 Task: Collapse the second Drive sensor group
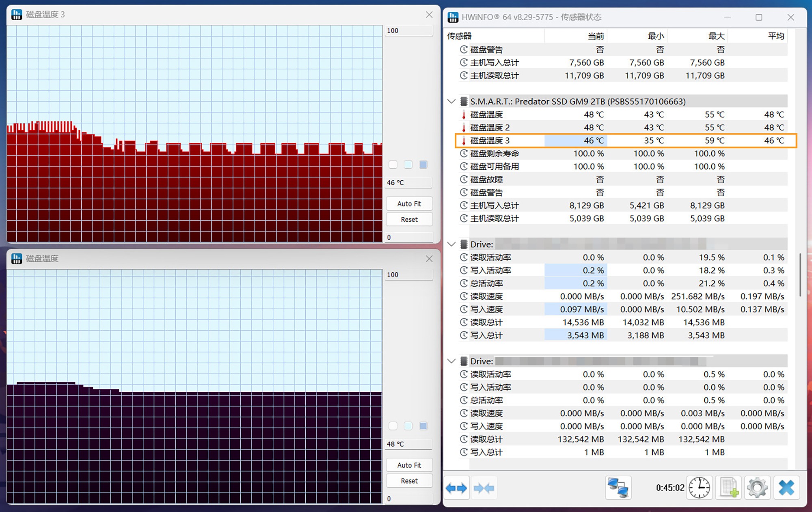click(x=451, y=361)
